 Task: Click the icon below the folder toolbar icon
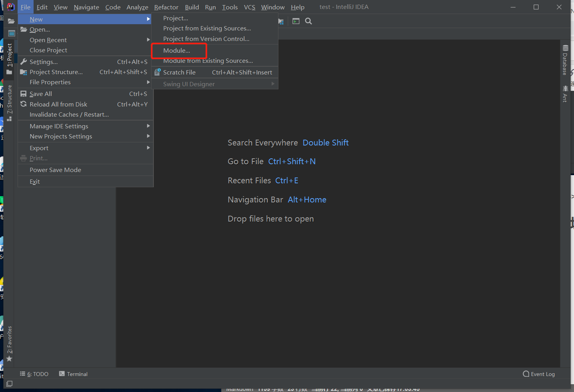tap(12, 34)
